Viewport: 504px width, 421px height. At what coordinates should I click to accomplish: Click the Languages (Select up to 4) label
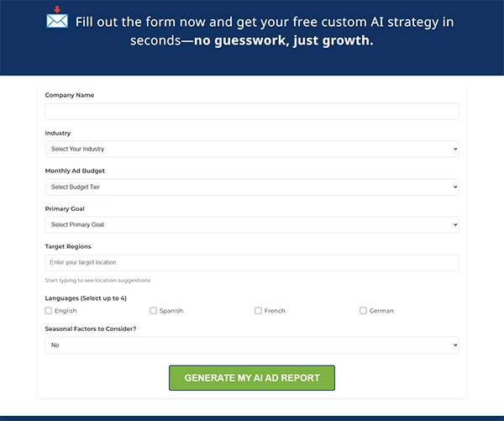(86, 297)
